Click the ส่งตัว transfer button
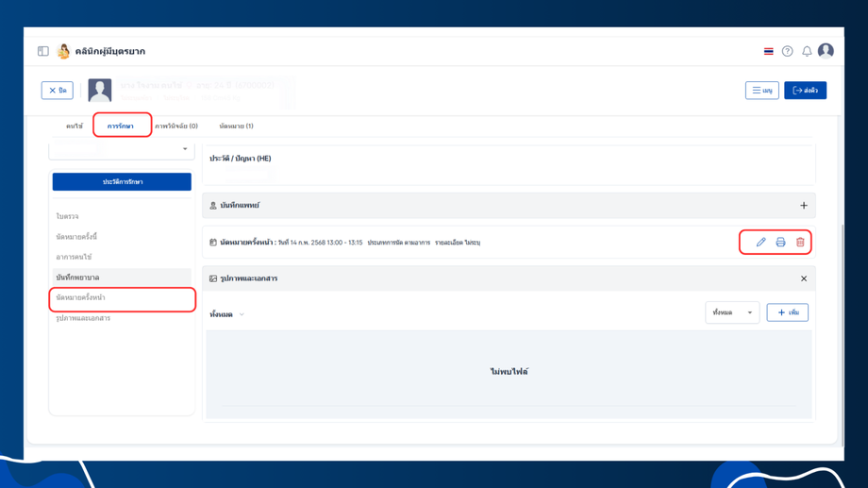 (x=805, y=91)
